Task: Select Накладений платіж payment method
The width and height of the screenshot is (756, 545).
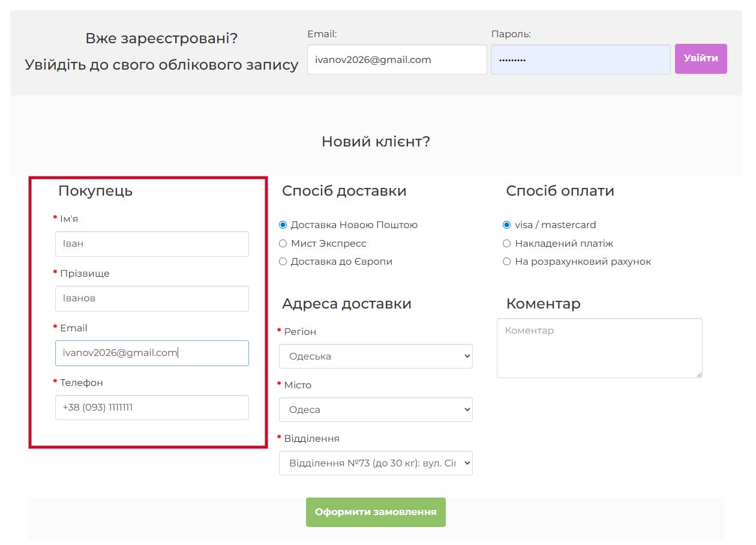Action: pyautogui.click(x=507, y=244)
